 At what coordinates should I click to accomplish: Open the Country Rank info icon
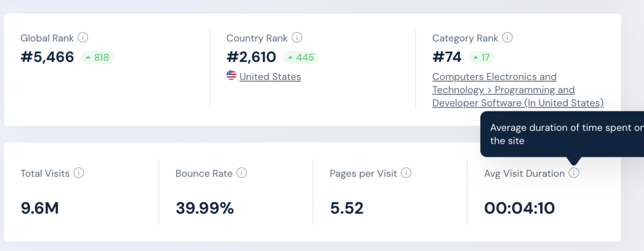297,38
